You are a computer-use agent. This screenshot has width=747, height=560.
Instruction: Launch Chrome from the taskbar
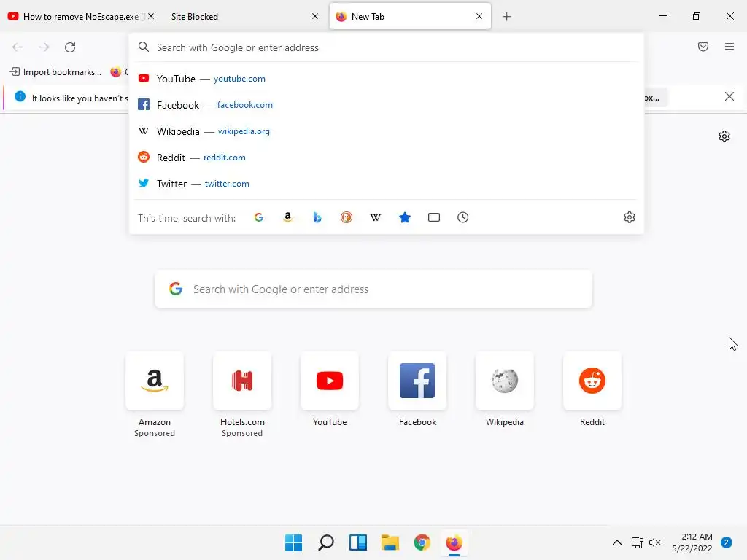[x=422, y=542]
